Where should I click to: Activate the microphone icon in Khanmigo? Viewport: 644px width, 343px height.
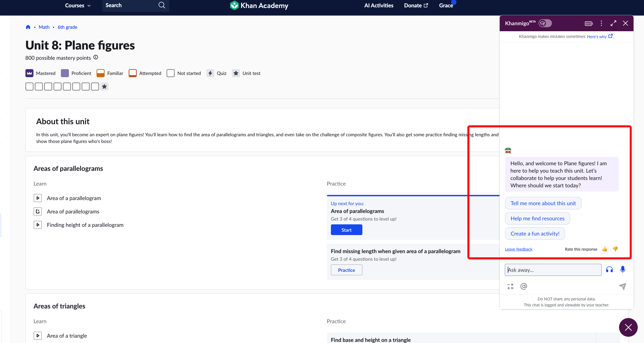(x=623, y=270)
